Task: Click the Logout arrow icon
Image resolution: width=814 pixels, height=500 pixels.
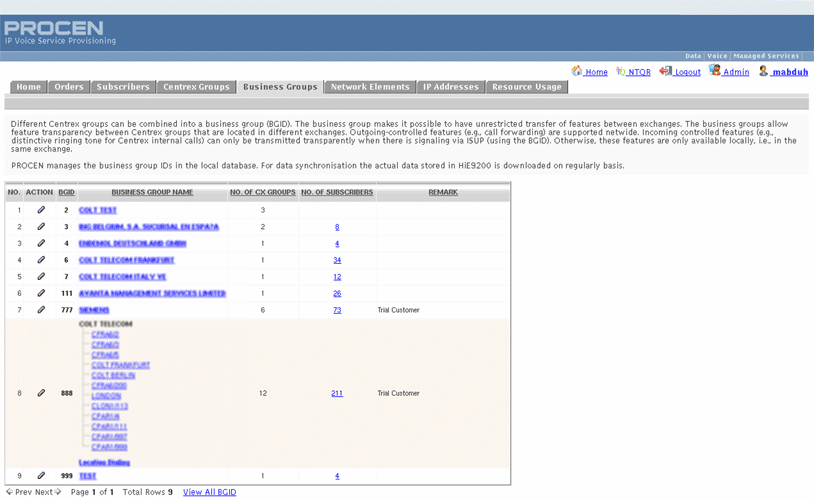Action: 665,71
